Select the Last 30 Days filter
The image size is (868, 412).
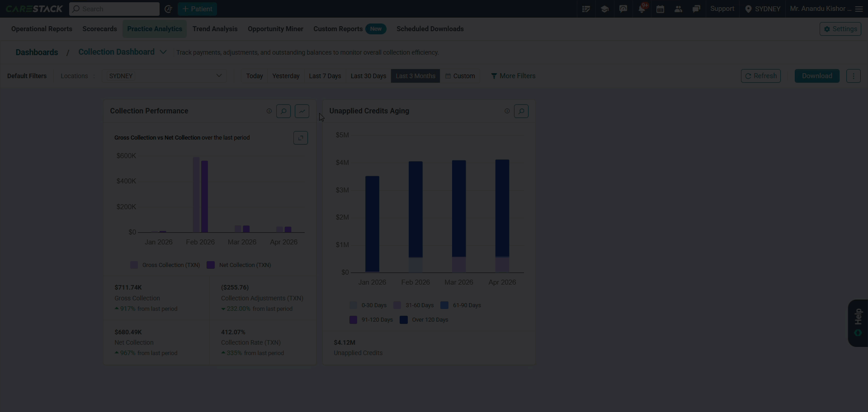coord(368,76)
